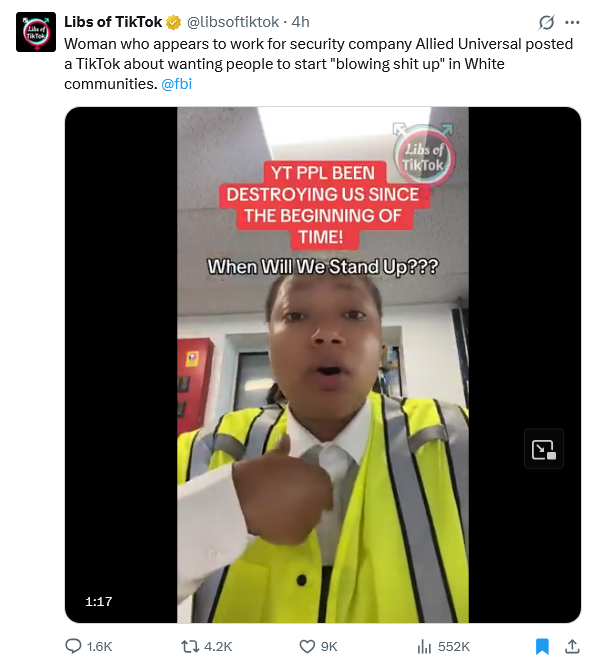598x668 pixels.
Task: Like the post with the heart icon
Action: point(307,647)
